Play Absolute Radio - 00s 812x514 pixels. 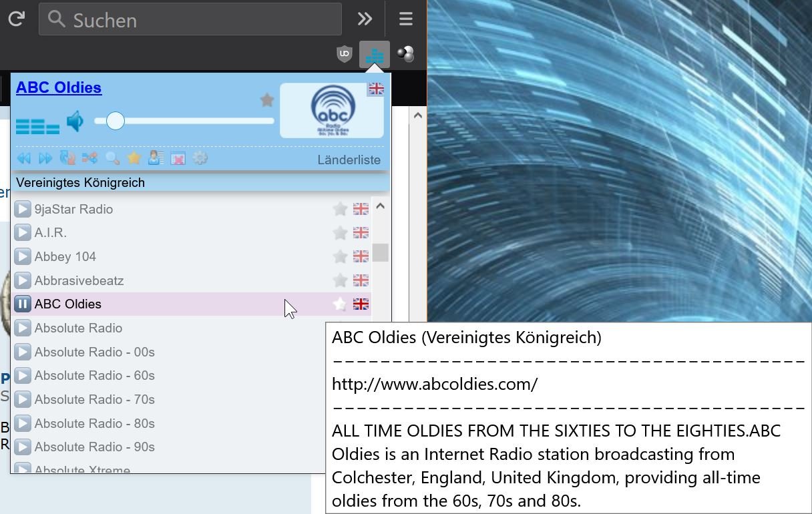[23, 352]
